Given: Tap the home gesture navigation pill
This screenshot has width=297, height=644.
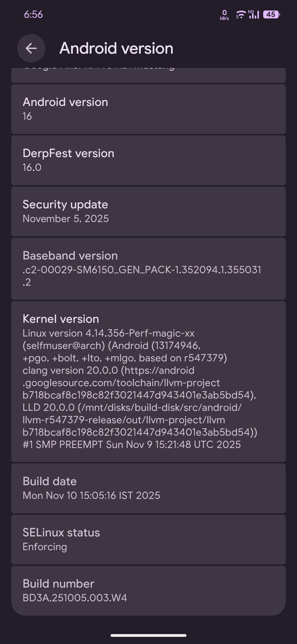Looking at the screenshot, I should tap(148, 635).
